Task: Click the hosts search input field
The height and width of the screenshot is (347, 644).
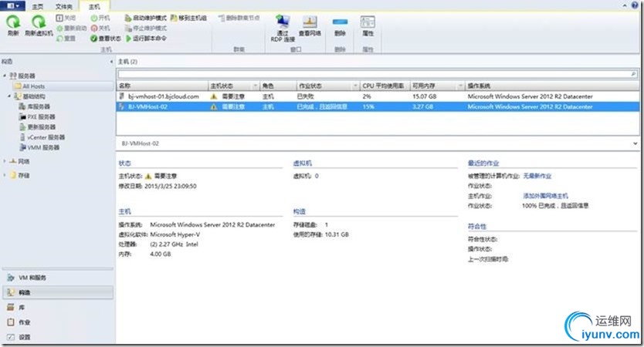Action: point(374,74)
